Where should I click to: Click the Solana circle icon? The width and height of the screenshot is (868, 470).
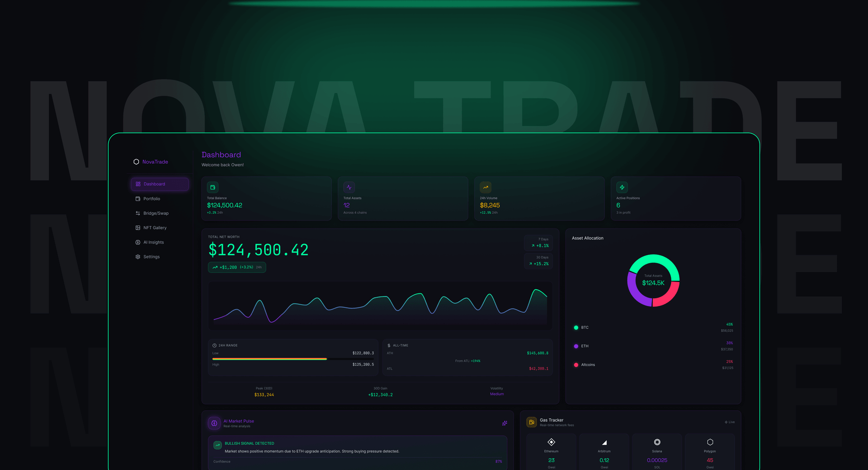(x=657, y=442)
